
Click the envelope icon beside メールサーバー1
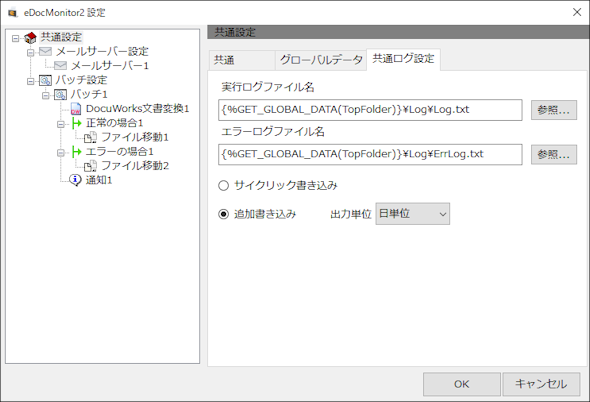(x=61, y=65)
